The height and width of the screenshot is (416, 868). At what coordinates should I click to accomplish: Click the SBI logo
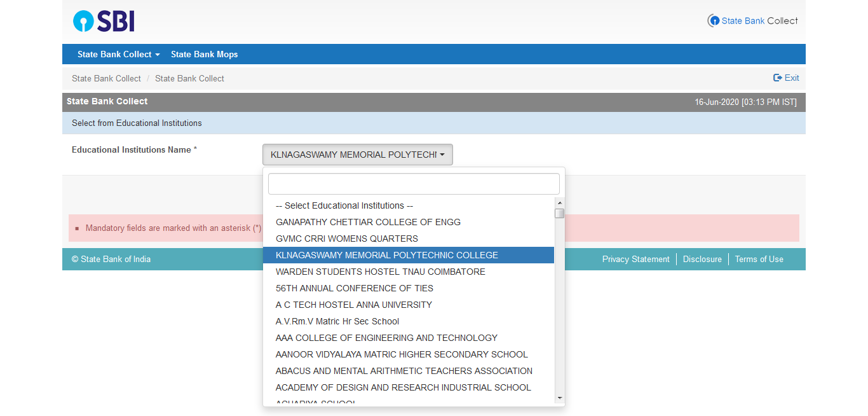[104, 21]
